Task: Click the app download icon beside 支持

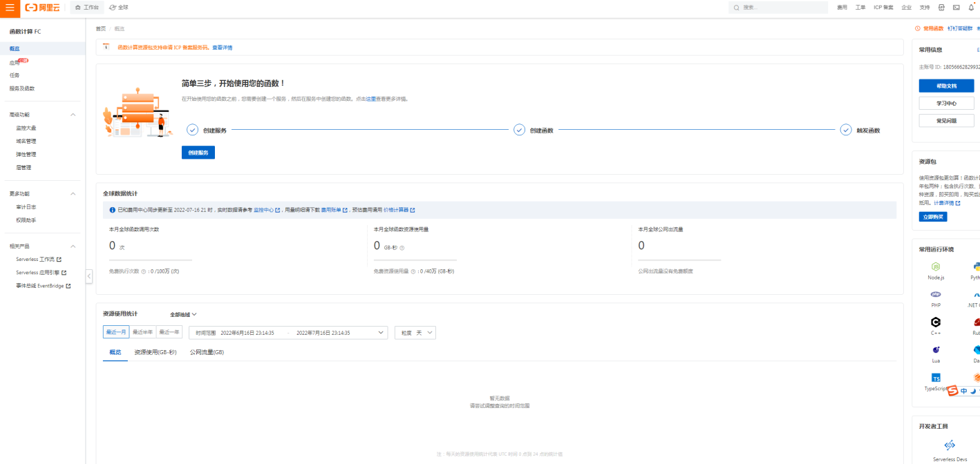Action: tap(941, 7)
